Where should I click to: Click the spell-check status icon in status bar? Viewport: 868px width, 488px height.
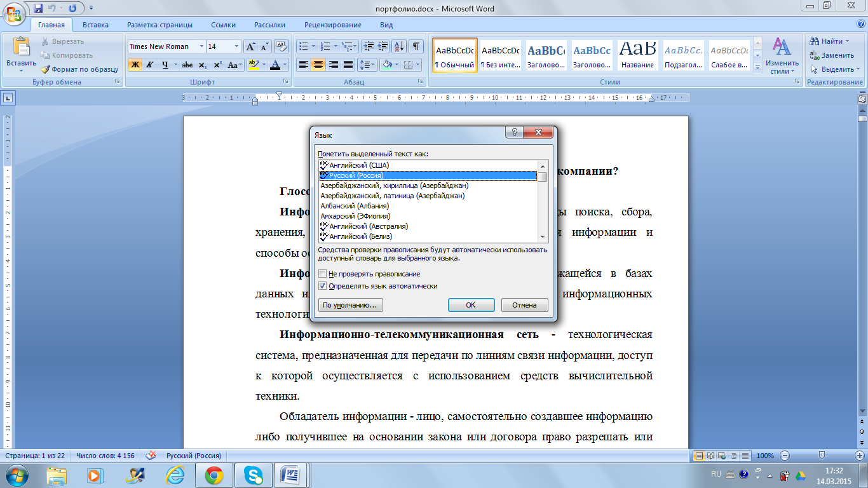(x=151, y=456)
